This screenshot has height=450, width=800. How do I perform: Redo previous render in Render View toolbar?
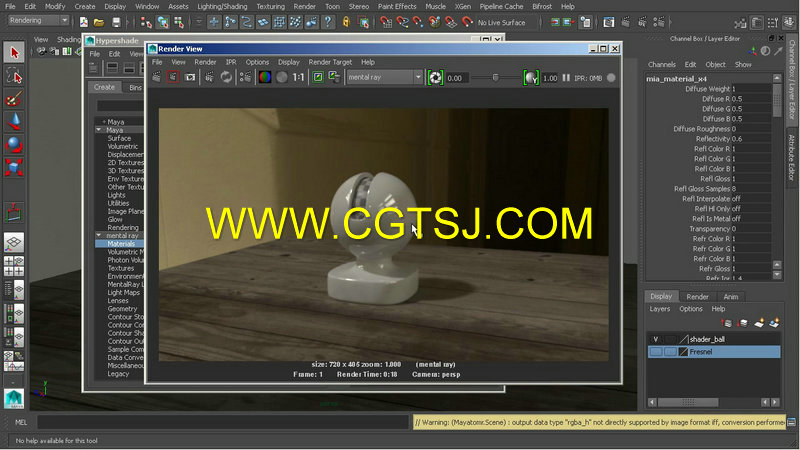[157, 78]
